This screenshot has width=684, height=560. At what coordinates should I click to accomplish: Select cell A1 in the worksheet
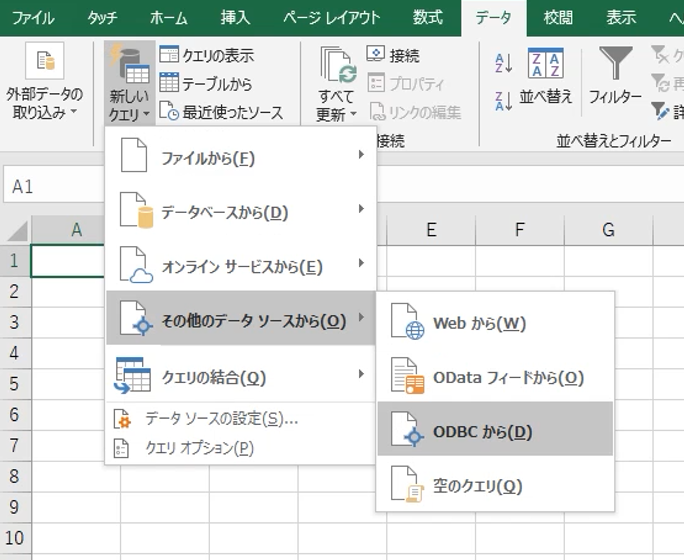[x=68, y=260]
